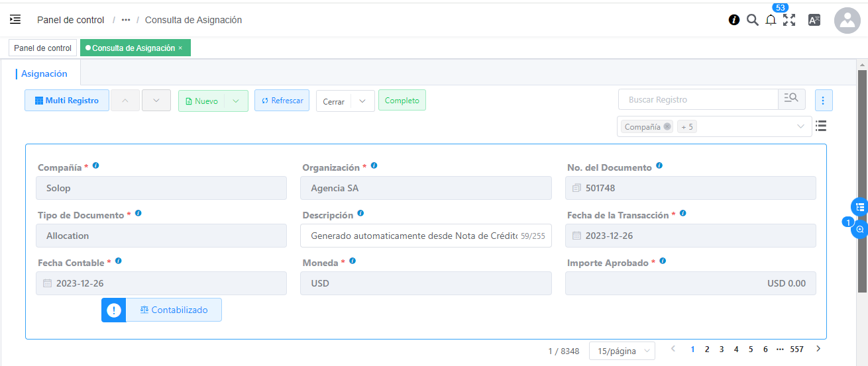Image resolution: width=868 pixels, height=366 pixels.
Task: Expand the Nuevo button dropdown arrow
Action: 237,101
